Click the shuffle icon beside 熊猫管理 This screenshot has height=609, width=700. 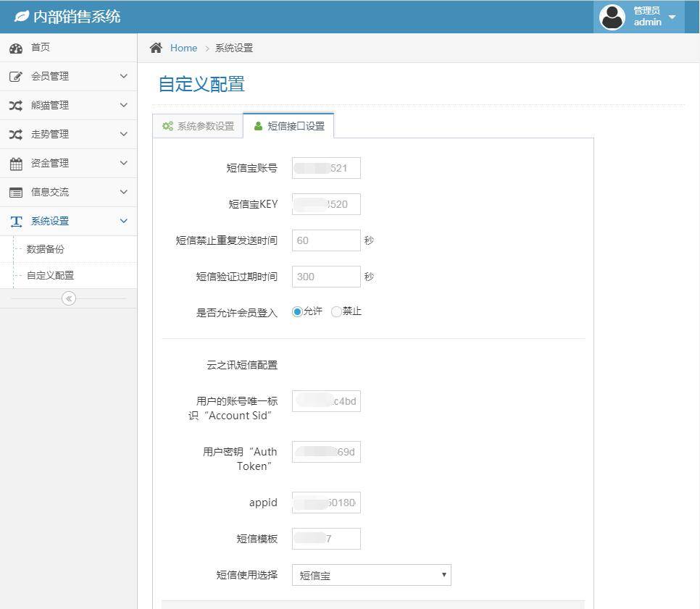tap(15, 106)
